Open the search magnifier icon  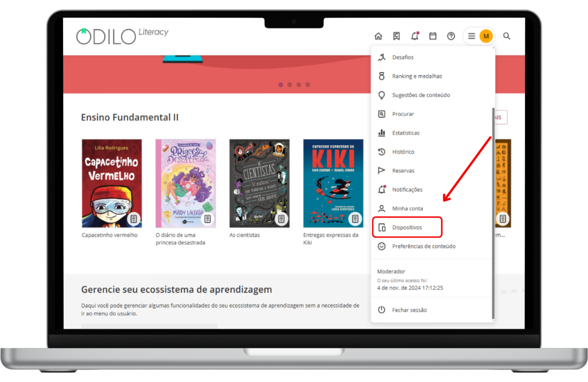507,36
